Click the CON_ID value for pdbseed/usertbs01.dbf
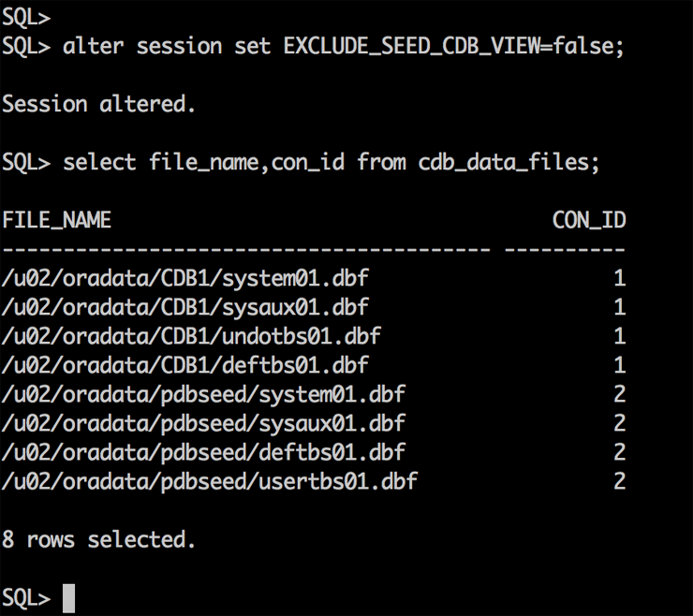The height and width of the screenshot is (616, 693). 619,481
